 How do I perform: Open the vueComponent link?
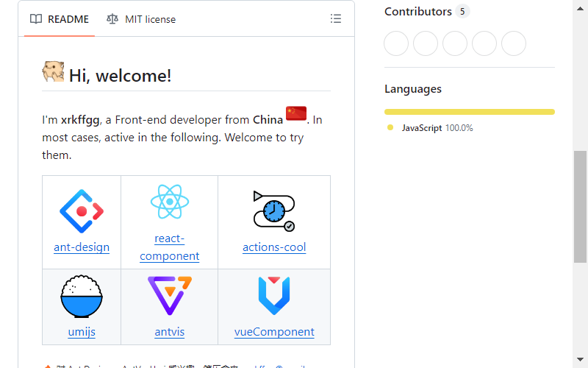(274, 332)
